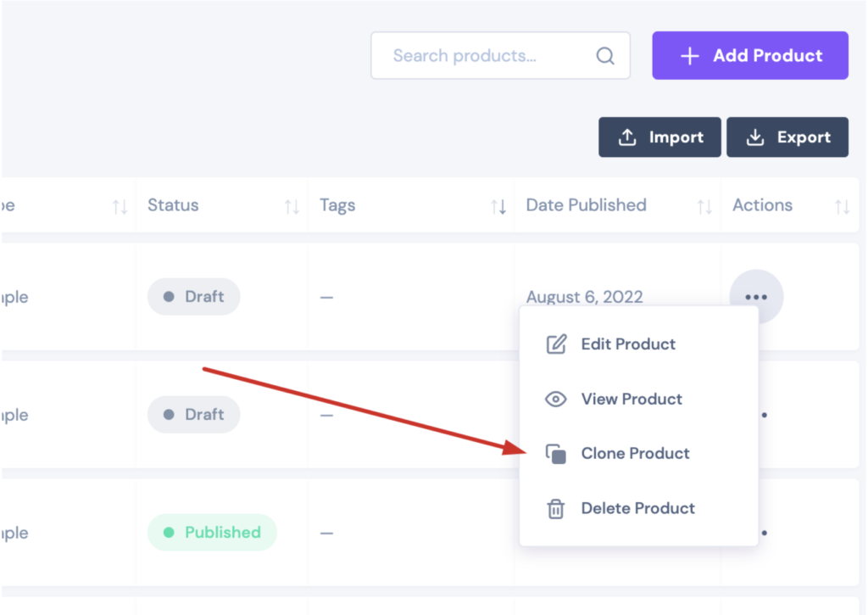Click the Actions column header

pyautogui.click(x=762, y=205)
